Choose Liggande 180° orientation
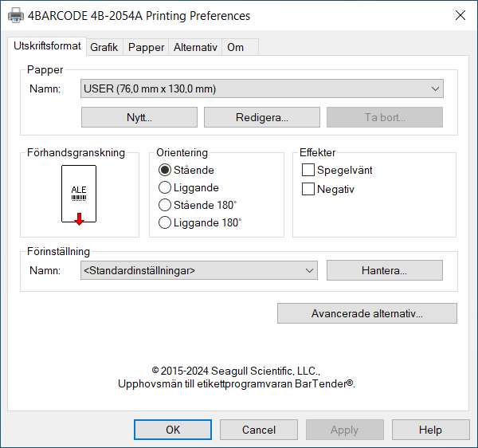 pos(166,222)
